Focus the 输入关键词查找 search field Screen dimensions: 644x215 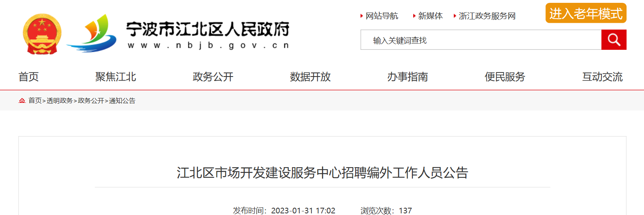(481, 40)
